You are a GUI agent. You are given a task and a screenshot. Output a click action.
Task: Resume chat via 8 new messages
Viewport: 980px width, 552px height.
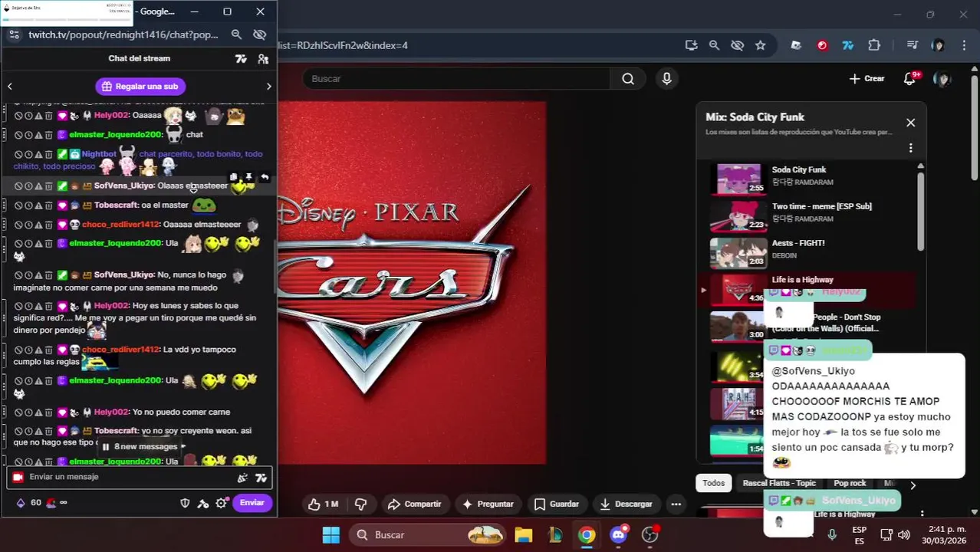coord(144,446)
